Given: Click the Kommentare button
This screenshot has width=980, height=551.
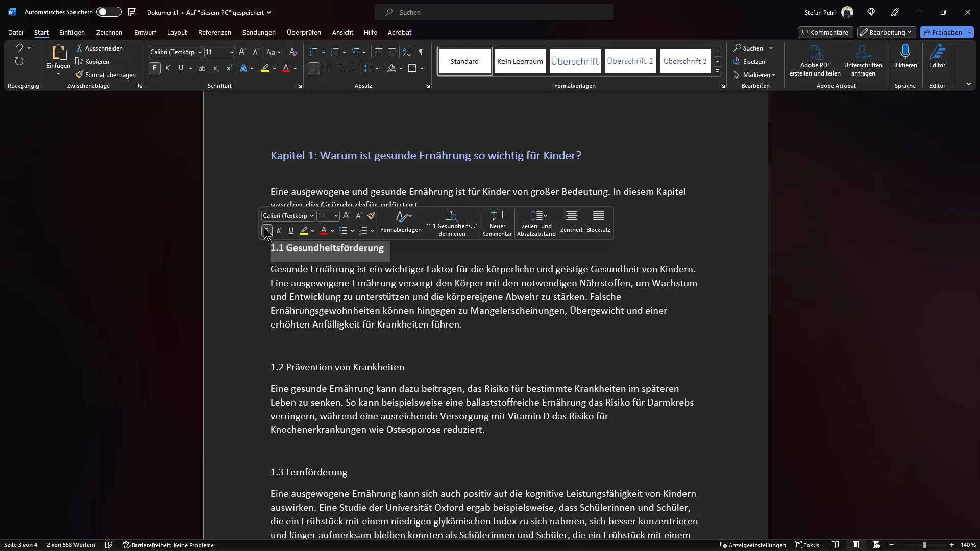Looking at the screenshot, I should tap(825, 32).
